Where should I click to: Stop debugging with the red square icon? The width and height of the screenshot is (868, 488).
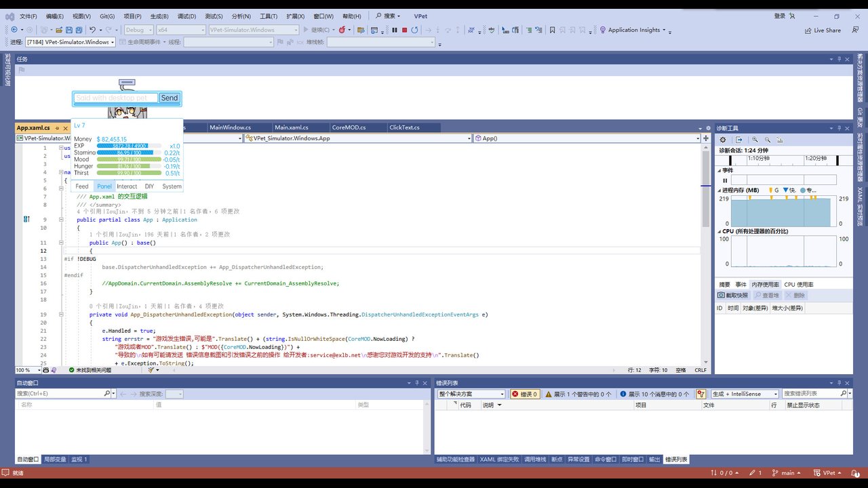tap(405, 30)
